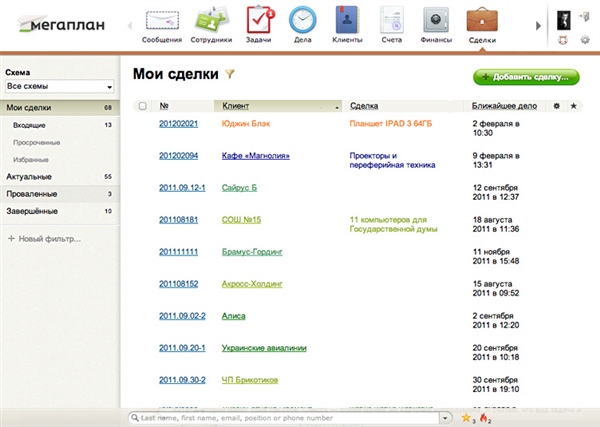Select Мои сделки filter
This screenshot has width=600, height=427.
(60, 108)
